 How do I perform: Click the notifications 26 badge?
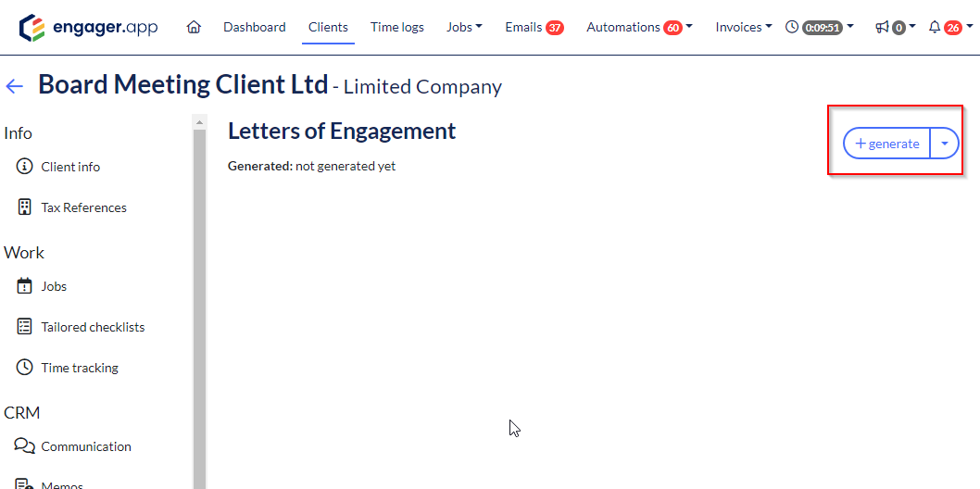click(952, 28)
